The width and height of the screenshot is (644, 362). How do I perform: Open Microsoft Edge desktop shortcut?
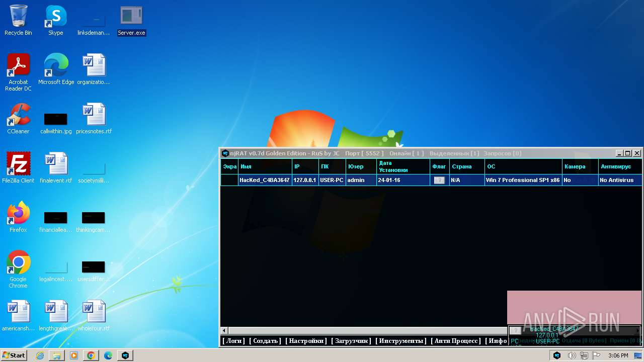pos(56,69)
